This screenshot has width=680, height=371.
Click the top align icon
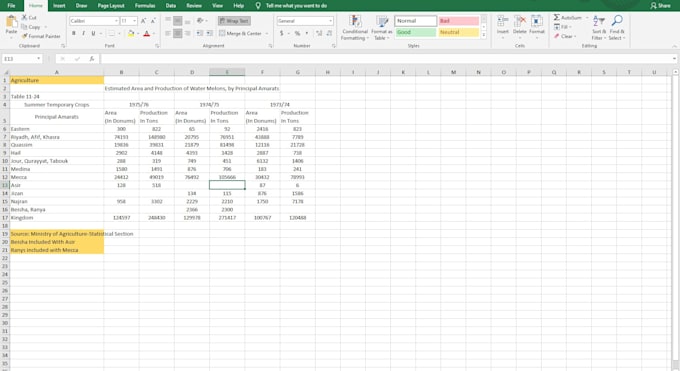tap(168, 20)
